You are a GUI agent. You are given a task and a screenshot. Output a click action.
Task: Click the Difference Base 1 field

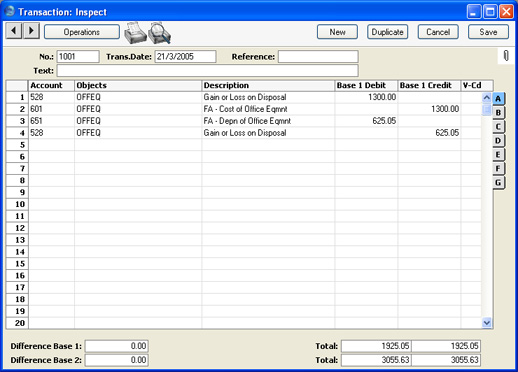tap(117, 346)
